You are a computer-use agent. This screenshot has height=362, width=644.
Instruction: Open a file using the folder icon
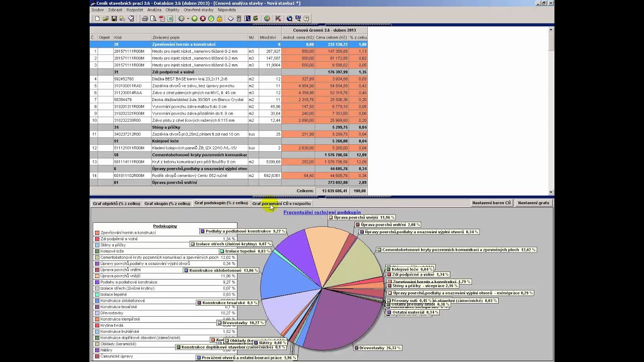coord(106,19)
